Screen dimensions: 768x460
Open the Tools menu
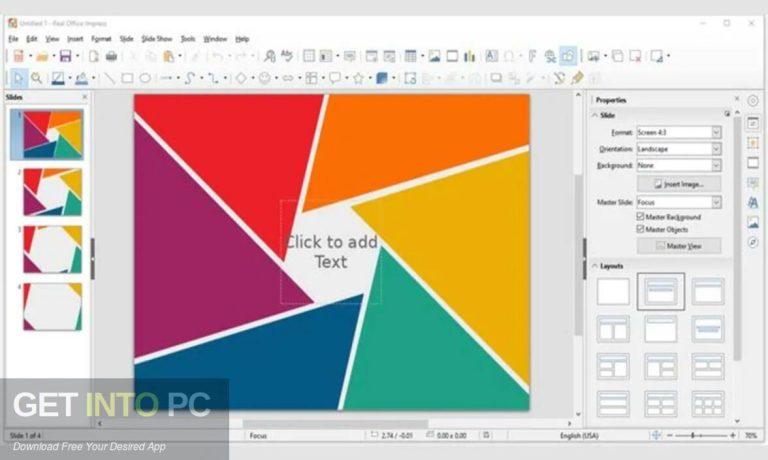[188, 39]
